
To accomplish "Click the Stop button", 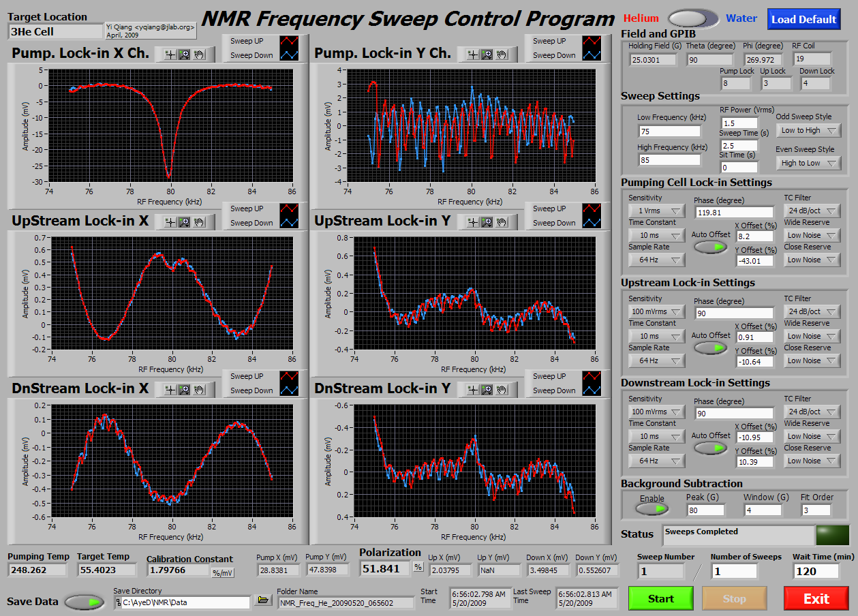I will (x=734, y=598).
